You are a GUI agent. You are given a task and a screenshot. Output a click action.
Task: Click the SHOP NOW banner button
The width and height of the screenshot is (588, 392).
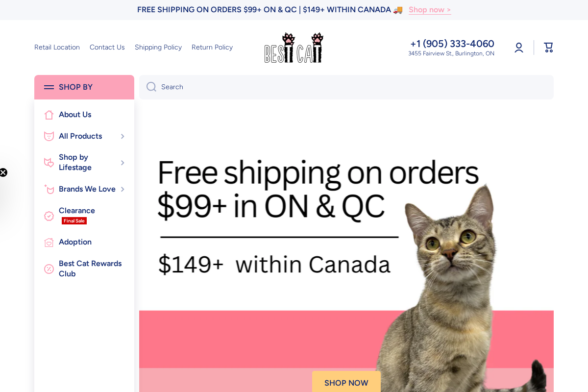tap(346, 383)
